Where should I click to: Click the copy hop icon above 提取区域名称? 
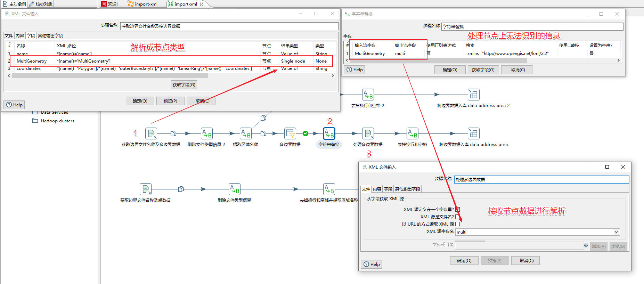coord(263,118)
